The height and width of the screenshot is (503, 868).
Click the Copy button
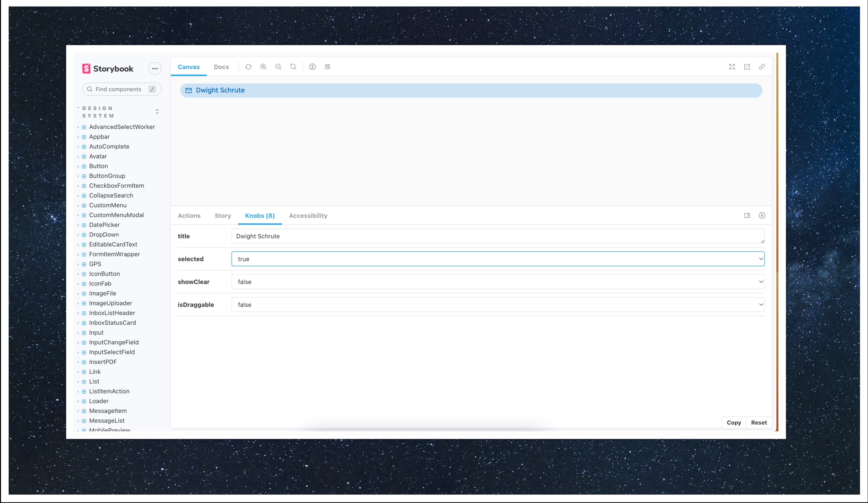tap(734, 422)
